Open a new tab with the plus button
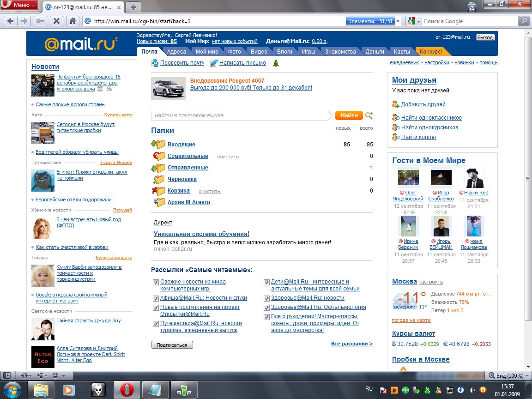Screen dimensions: 532x399 point(133,7)
